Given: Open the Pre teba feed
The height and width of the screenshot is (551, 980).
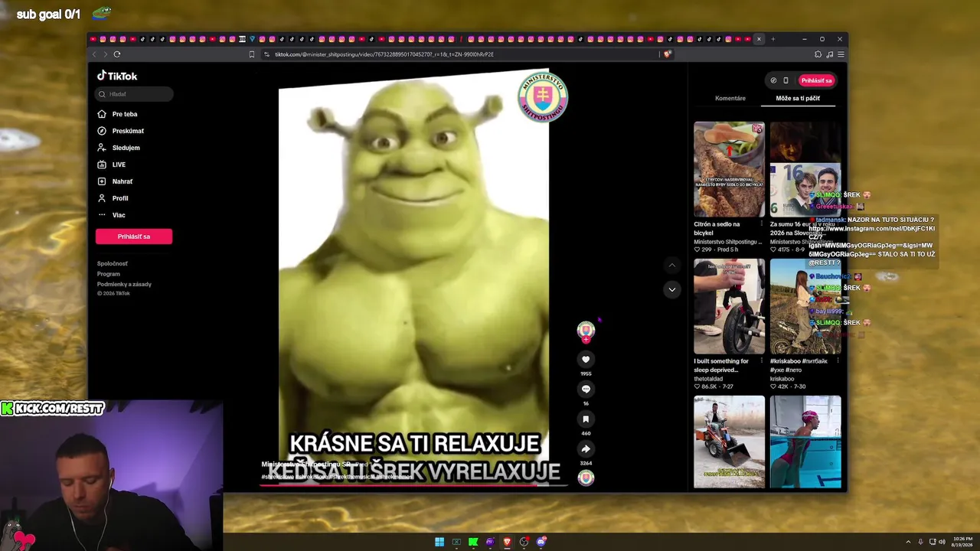Looking at the screenshot, I should (x=117, y=114).
